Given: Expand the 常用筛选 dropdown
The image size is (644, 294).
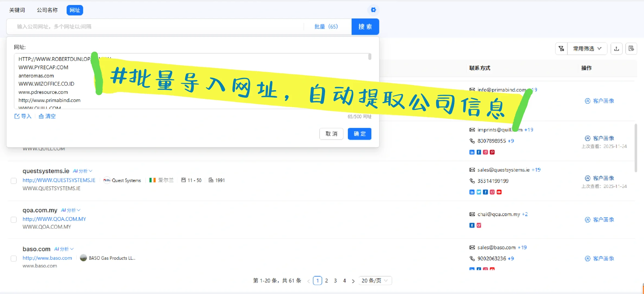Looking at the screenshot, I should tap(587, 48).
